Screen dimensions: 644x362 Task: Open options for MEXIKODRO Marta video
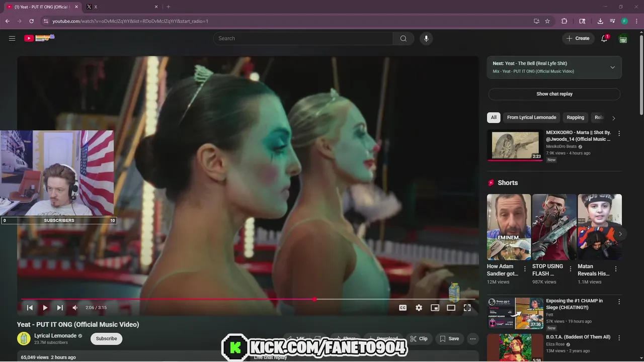coord(619,134)
